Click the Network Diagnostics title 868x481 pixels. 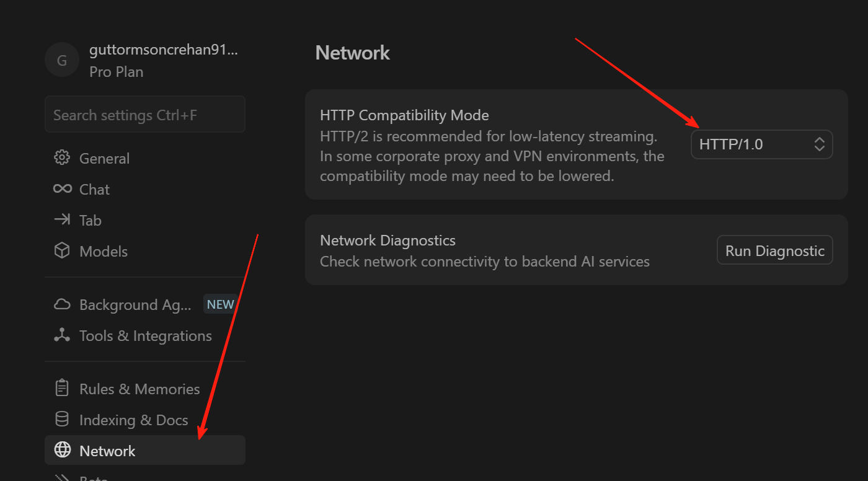(x=387, y=240)
